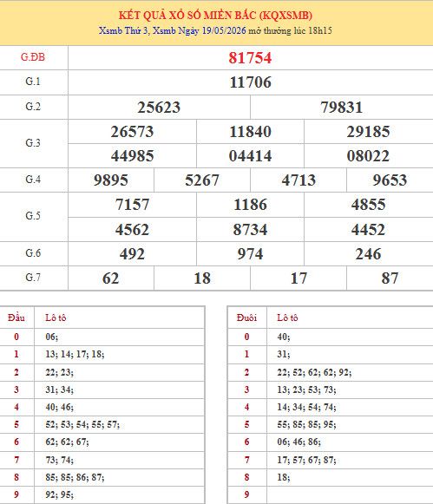Click Đuôi 4 row 14; 34; 54; 74;
The width and height of the screenshot is (433, 504).
click(x=306, y=407)
